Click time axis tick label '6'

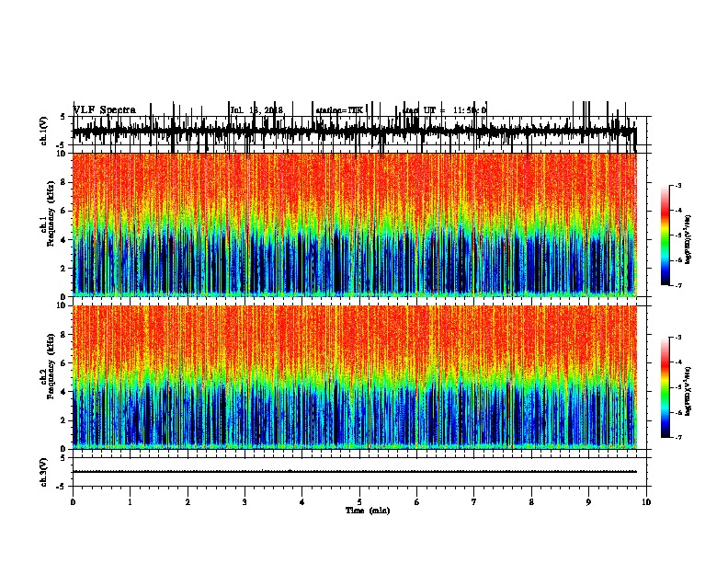pos(416,501)
